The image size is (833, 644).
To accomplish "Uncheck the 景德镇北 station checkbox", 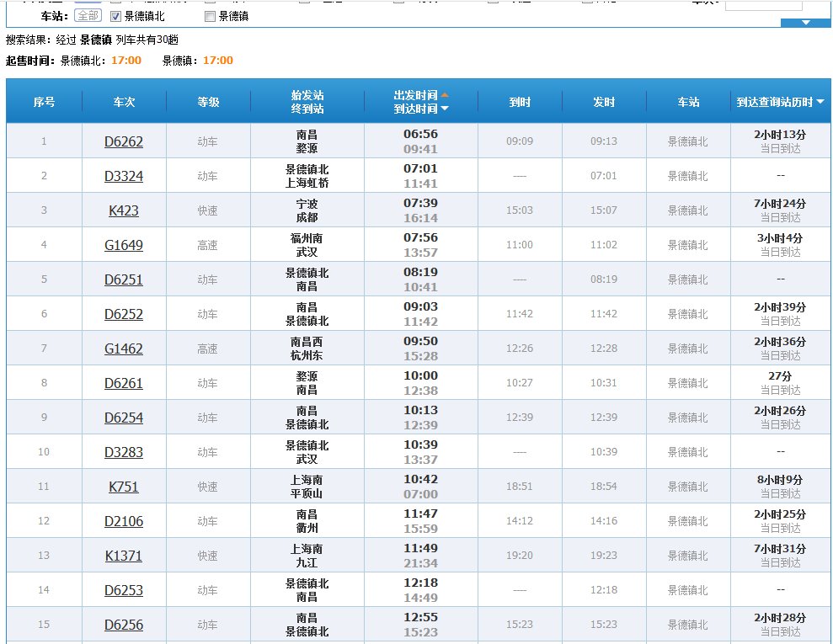I will [116, 16].
